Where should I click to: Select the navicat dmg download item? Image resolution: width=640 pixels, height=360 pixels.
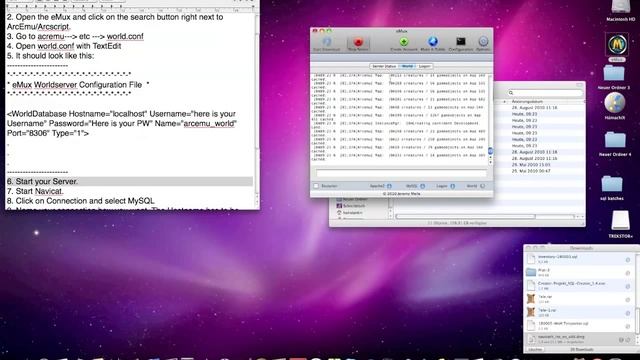(579, 339)
